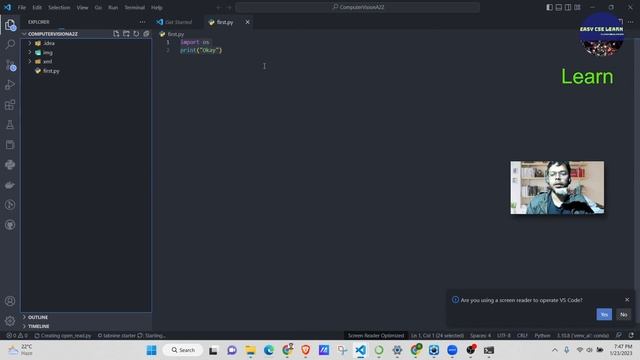Open the Explorer view in activity bar
The height and width of the screenshot is (360, 640).
[10, 25]
